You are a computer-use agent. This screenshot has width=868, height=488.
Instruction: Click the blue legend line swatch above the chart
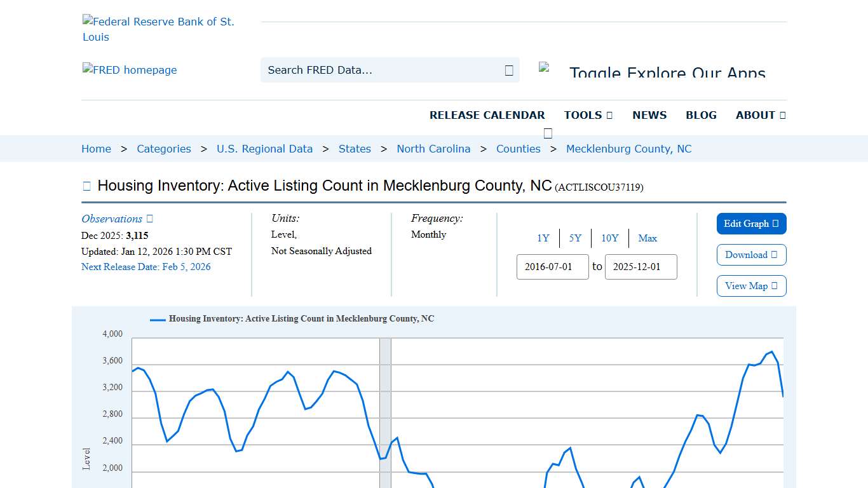coord(156,319)
